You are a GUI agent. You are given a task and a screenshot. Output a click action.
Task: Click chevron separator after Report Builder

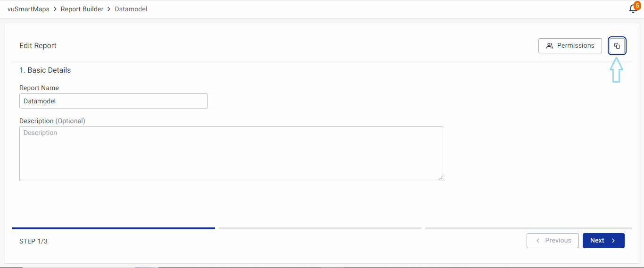tap(109, 9)
